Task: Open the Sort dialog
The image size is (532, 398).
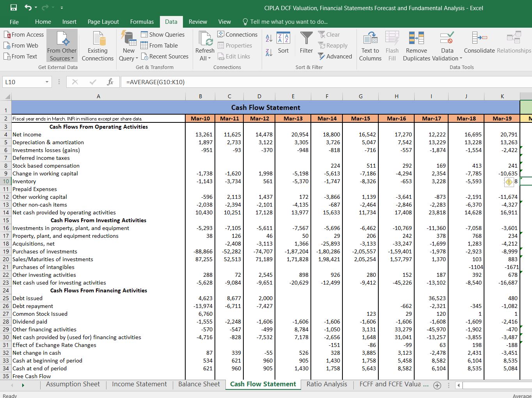Action: [284, 43]
